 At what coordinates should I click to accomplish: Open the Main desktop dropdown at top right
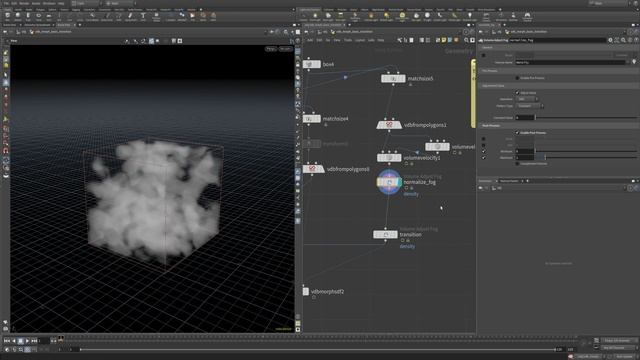click(x=608, y=3)
